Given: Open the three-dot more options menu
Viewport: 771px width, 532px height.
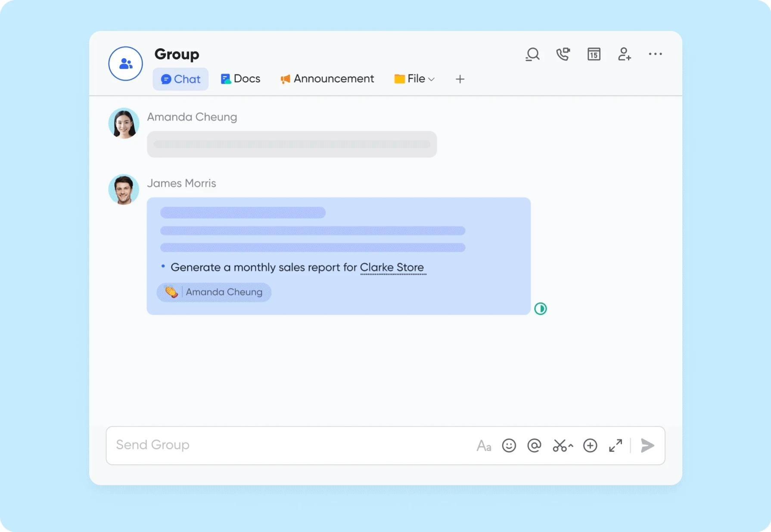Looking at the screenshot, I should (x=655, y=54).
